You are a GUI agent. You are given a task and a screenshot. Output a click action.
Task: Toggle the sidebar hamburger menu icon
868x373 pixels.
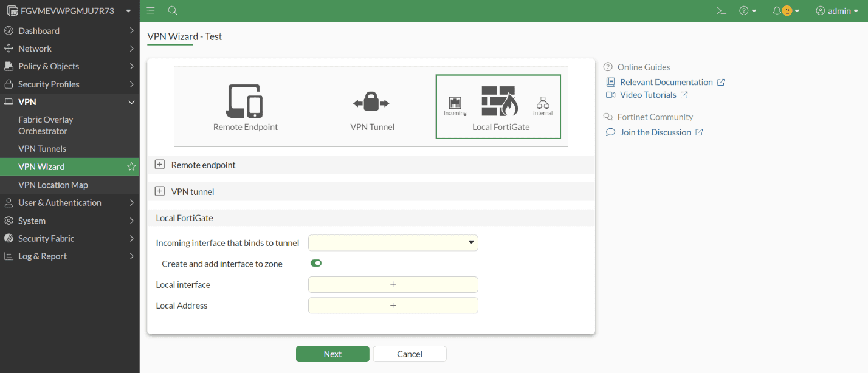click(x=151, y=11)
